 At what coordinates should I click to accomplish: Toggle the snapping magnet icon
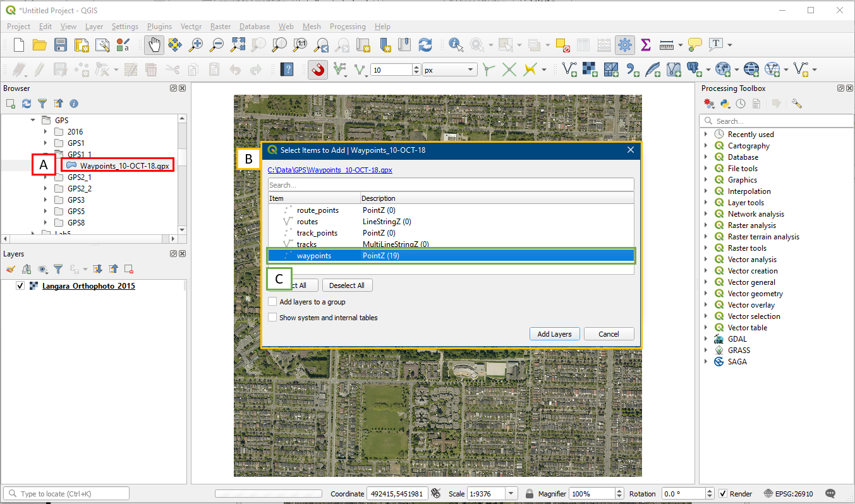tap(318, 69)
